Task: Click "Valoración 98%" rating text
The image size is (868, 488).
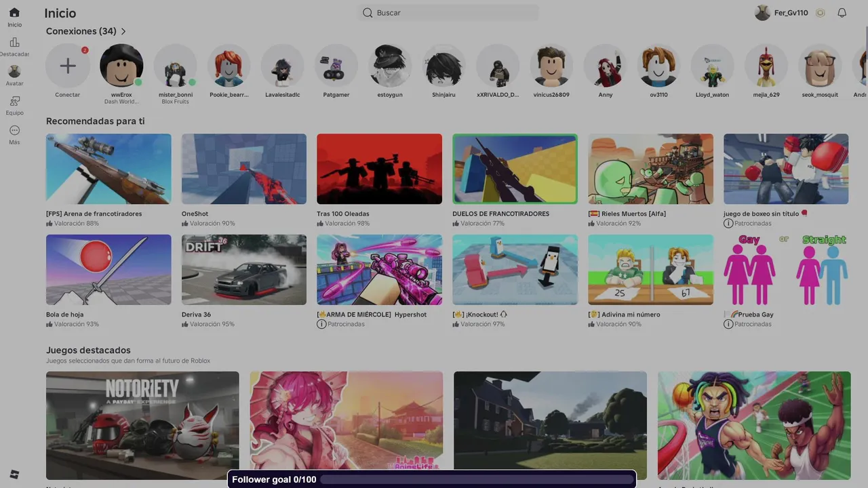Action: pyautogui.click(x=347, y=223)
